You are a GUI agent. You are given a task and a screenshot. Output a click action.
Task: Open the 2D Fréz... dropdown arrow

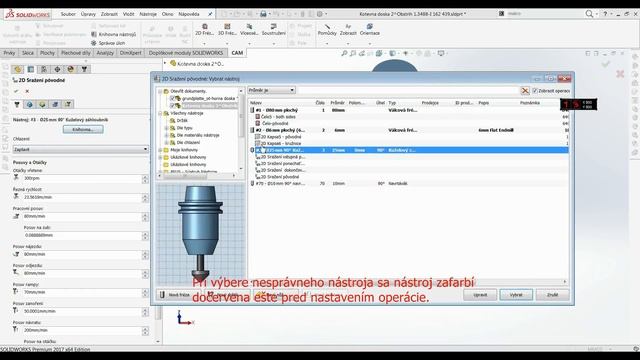tap(204, 43)
